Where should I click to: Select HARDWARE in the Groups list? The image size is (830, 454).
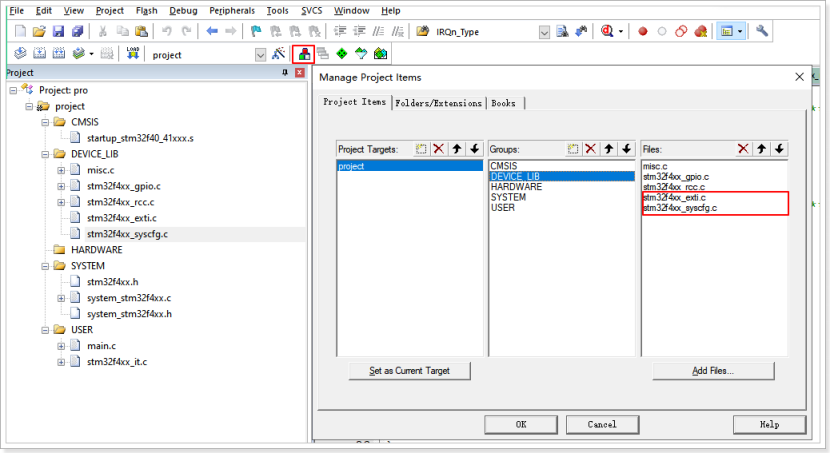click(x=562, y=187)
